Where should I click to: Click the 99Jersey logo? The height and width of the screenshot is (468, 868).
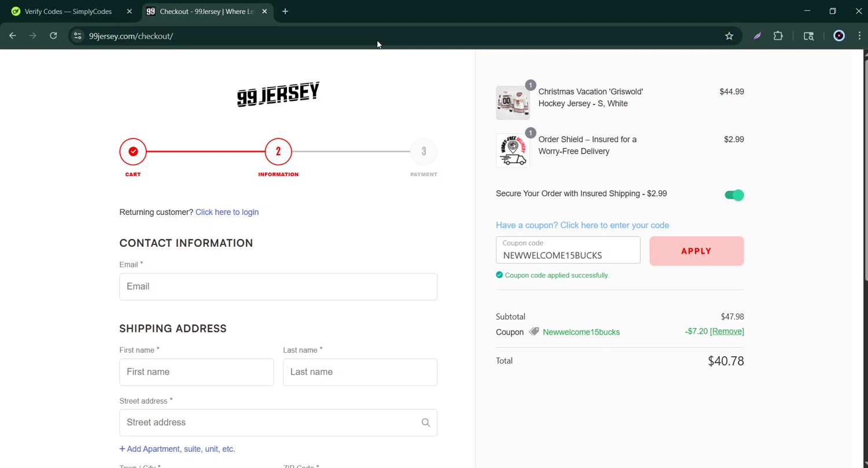278,94
